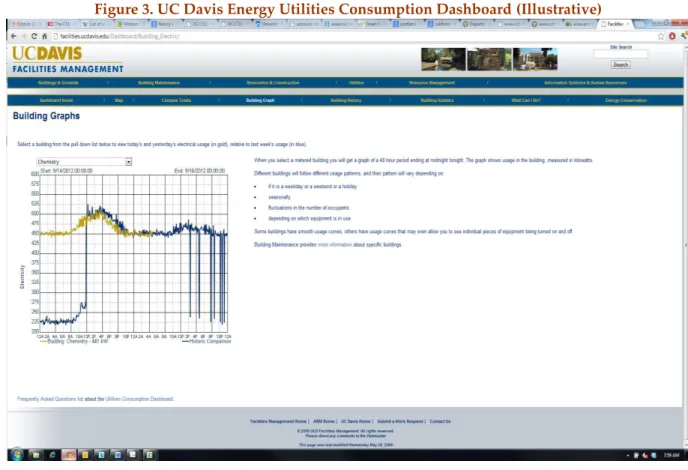Open the Utilities Consumption Dashboard link
688x470 pixels.
pyautogui.click(x=139, y=399)
